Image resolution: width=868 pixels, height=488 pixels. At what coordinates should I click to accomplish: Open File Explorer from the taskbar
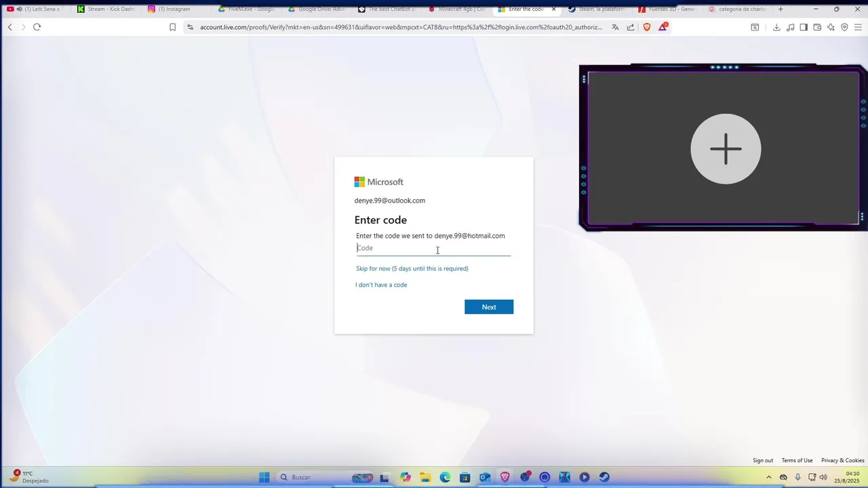coord(425,477)
